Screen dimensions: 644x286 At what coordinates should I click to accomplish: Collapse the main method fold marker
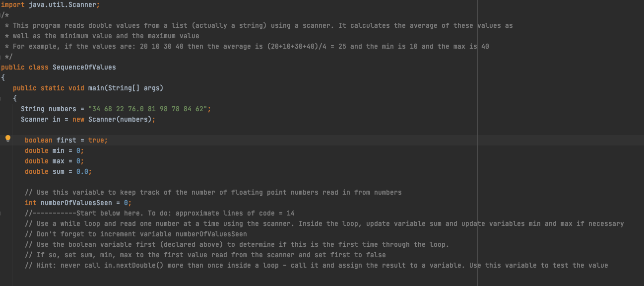click(x=1, y=98)
